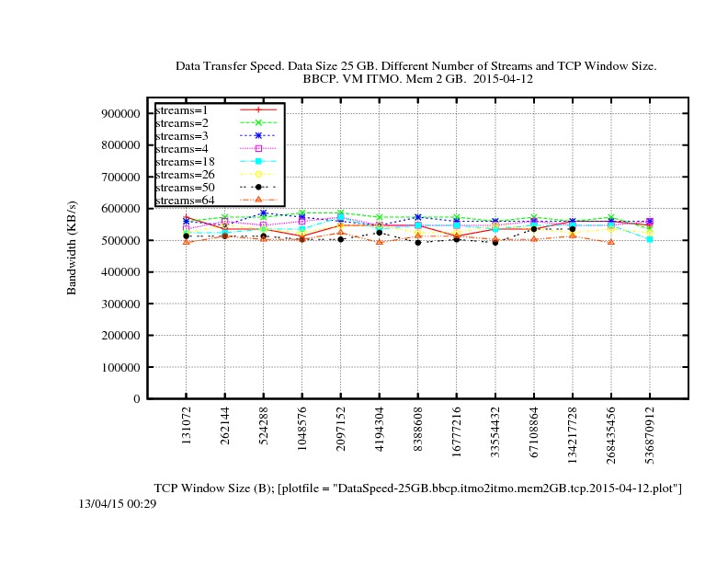Click the 13/04/15 00:29 timestamp
728x563 pixels.
pyautogui.click(x=117, y=503)
